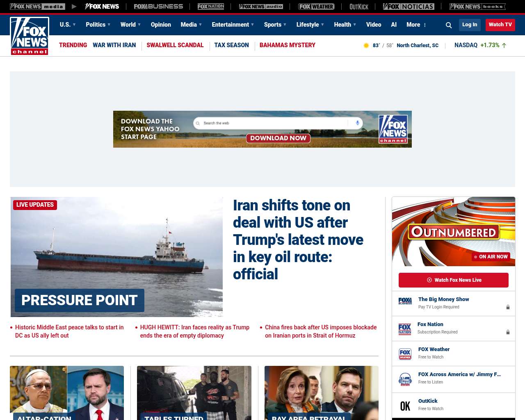Go to the Video section

click(374, 25)
